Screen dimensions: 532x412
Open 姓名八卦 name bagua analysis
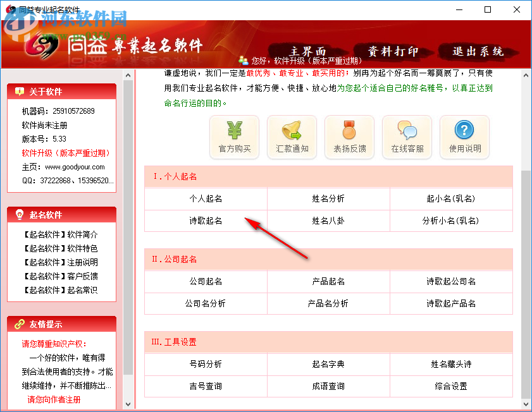(x=328, y=220)
